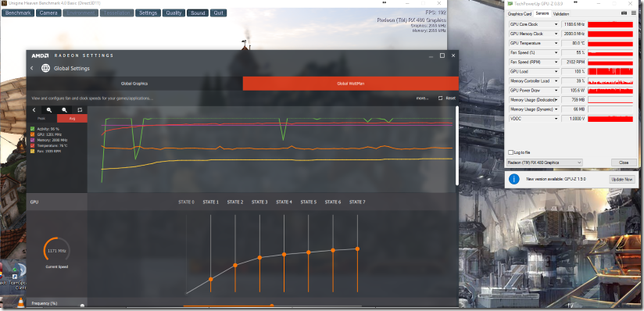This screenshot has height=311, width=644.
Task: Enable the Log to file checkbox
Action: (x=511, y=152)
